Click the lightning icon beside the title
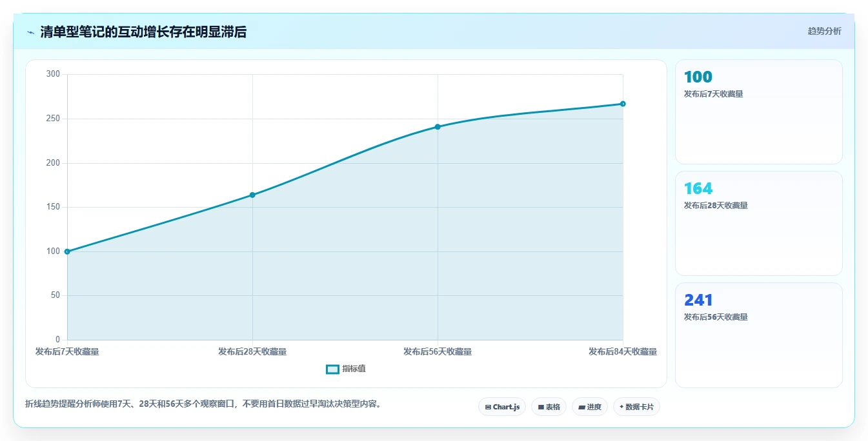 (x=30, y=32)
